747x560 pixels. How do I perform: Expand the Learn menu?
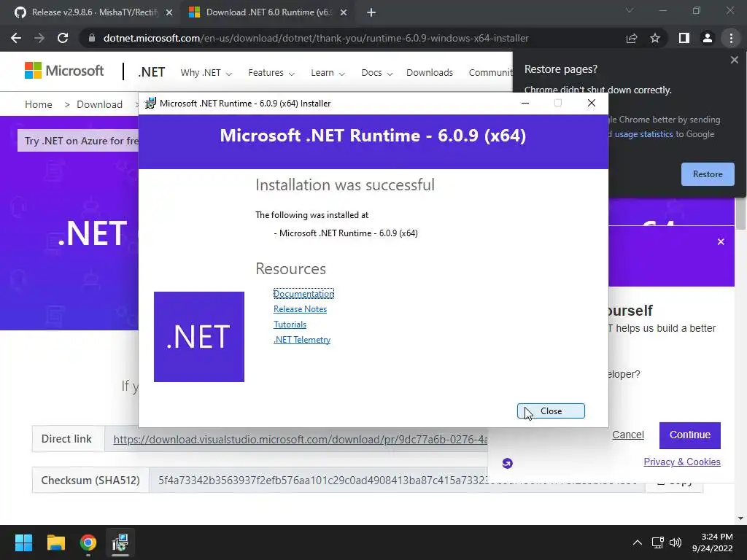328,73
